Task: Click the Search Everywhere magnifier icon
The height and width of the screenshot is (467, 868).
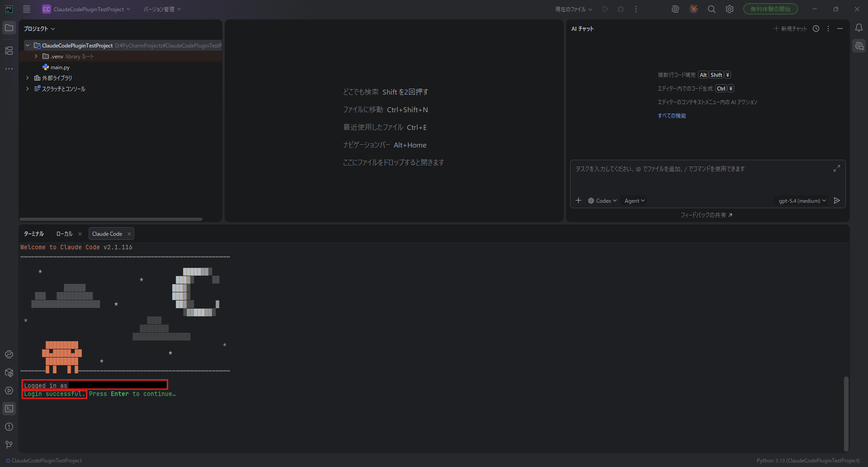Action: click(x=712, y=9)
